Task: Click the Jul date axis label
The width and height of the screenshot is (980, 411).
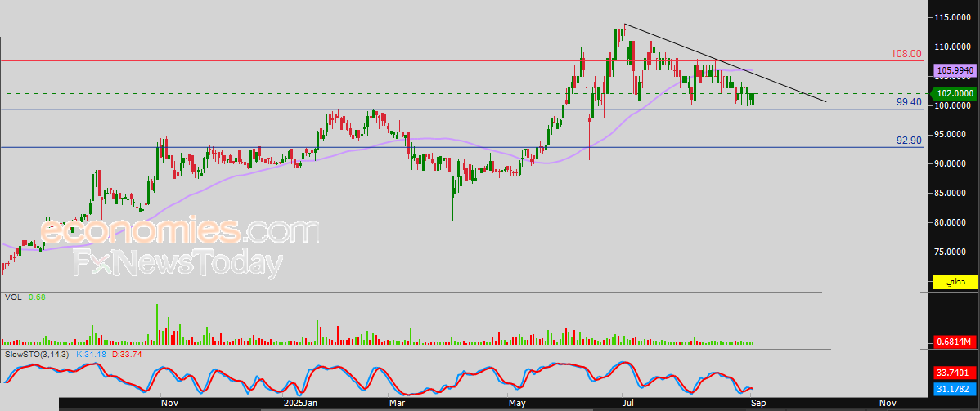Action: [x=630, y=404]
